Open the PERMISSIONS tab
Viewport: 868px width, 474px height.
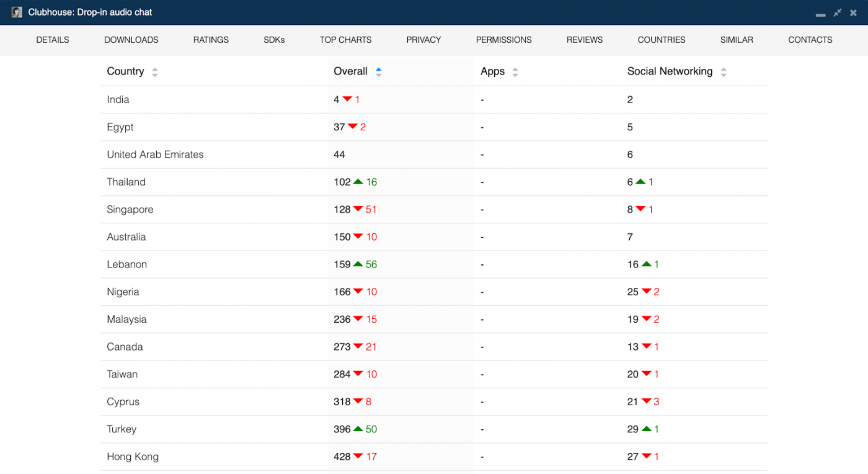(503, 40)
